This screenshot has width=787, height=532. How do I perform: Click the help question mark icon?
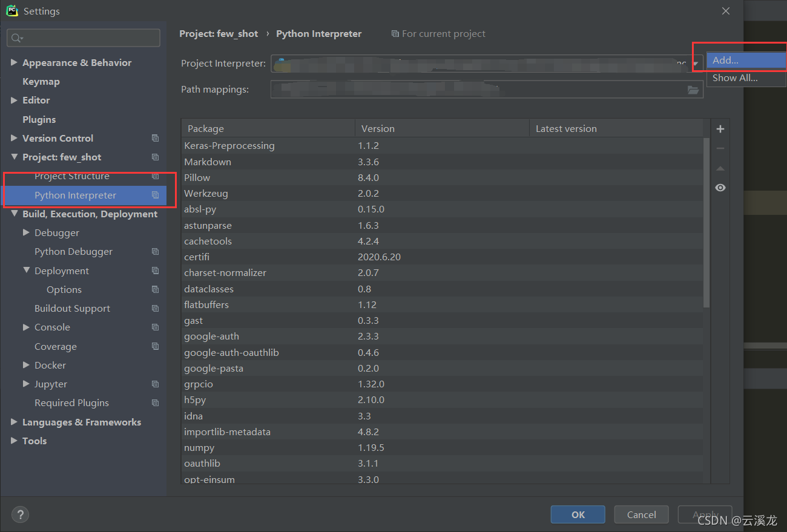click(x=20, y=514)
